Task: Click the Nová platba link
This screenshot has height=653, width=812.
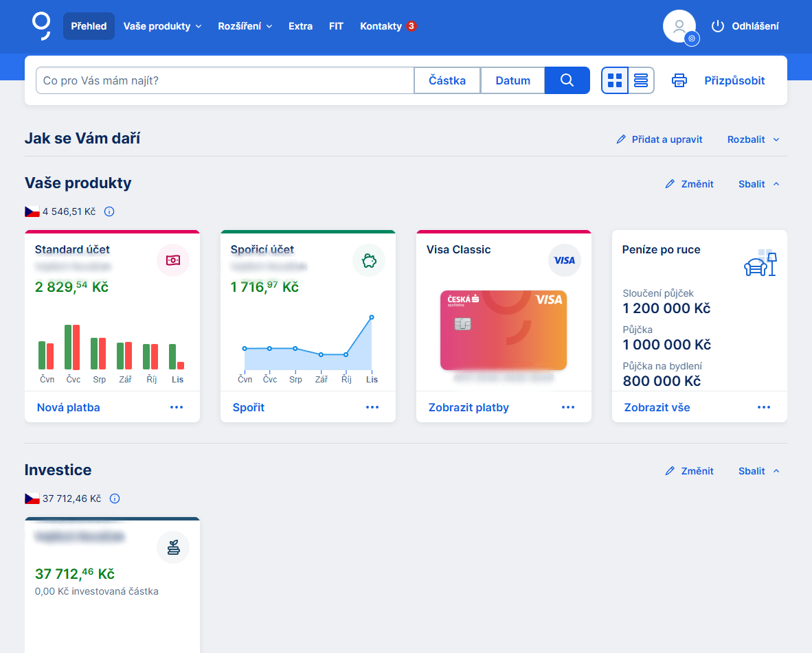Action: (69, 407)
